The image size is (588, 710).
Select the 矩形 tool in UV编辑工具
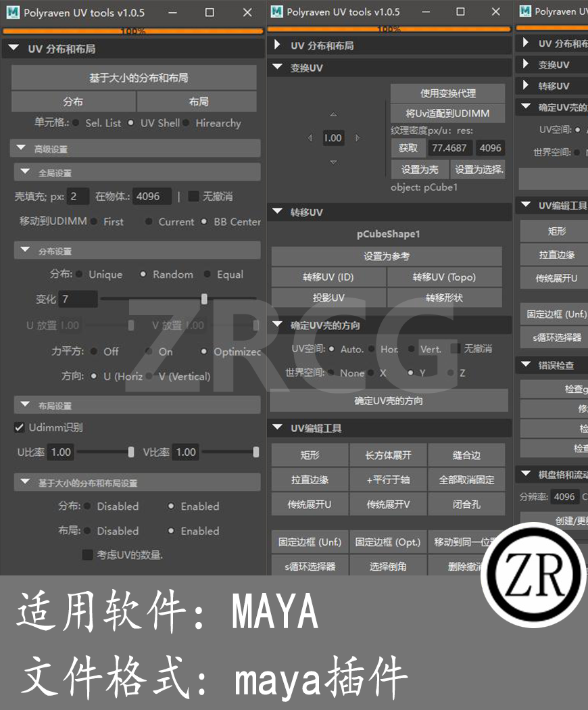point(310,455)
